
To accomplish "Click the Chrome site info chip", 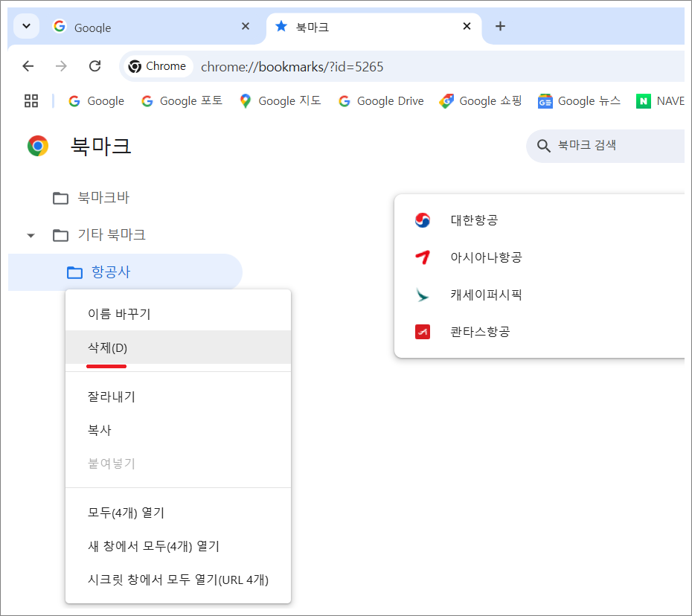I will coord(158,66).
